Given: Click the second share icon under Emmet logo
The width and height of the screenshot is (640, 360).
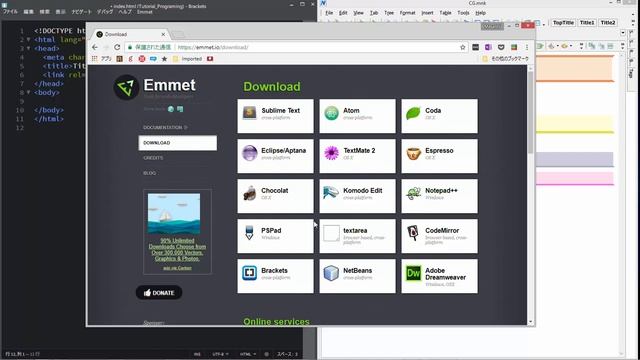Looking at the screenshot, I should point(180,109).
